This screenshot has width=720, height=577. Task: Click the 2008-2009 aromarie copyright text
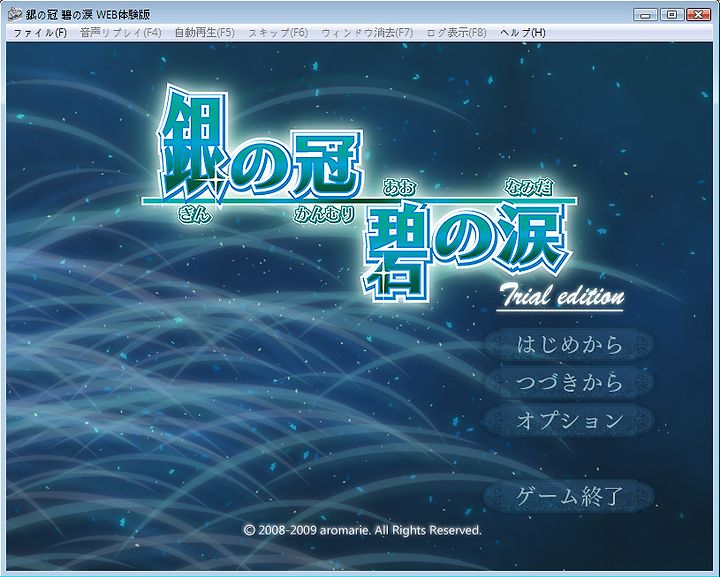(362, 530)
